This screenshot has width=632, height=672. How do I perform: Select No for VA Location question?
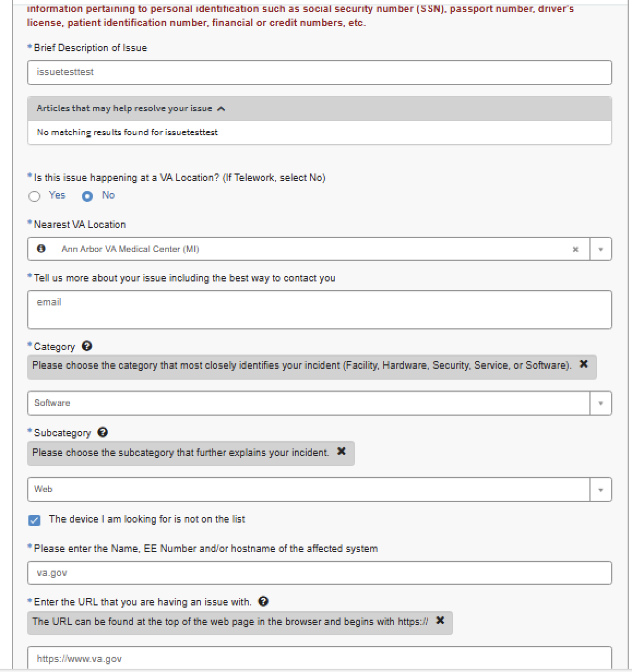coord(87,196)
